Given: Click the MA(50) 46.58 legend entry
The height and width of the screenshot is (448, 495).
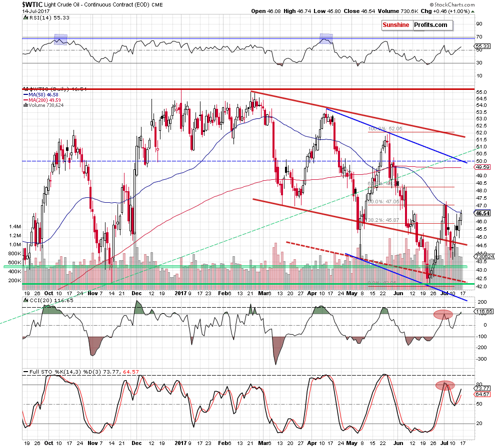Looking at the screenshot, I should coord(43,94).
